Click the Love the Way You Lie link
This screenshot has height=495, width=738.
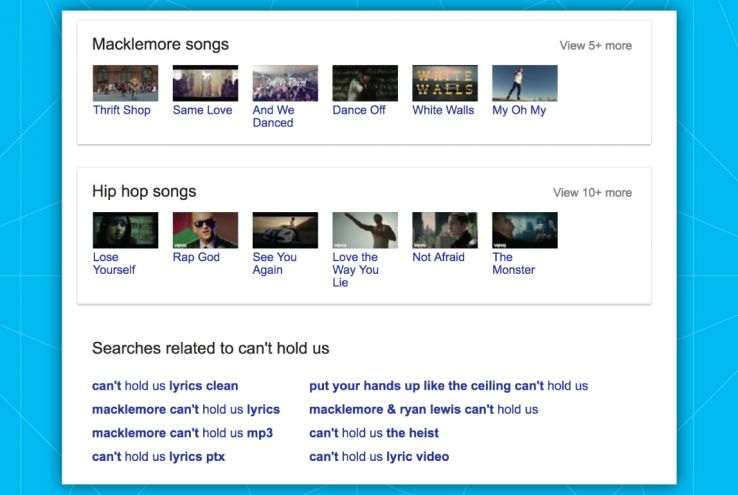tap(355, 270)
